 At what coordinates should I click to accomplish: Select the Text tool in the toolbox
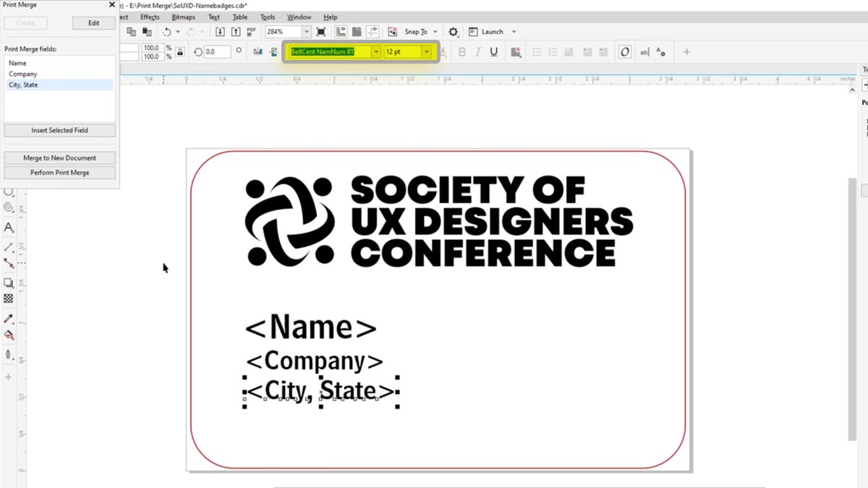9,228
